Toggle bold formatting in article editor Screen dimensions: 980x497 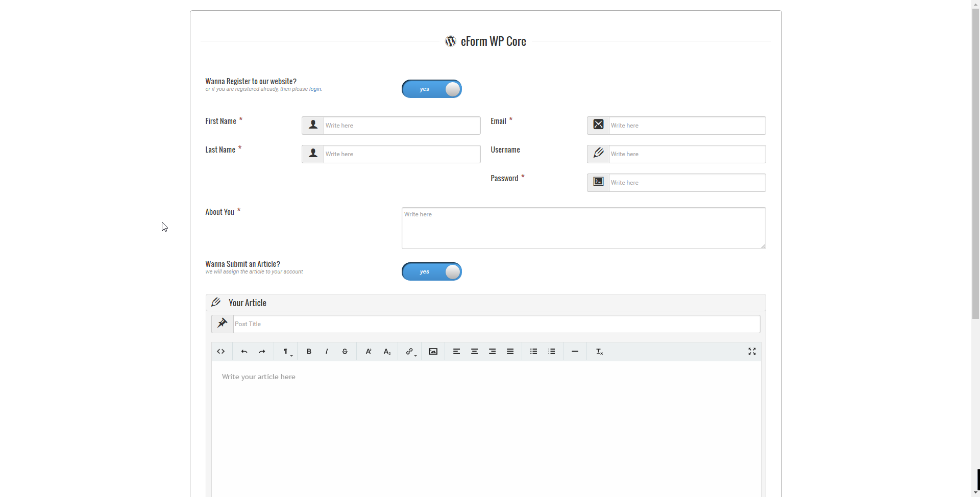[x=309, y=352]
